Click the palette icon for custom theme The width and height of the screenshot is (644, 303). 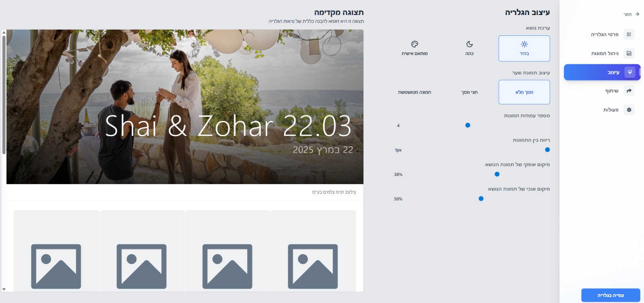[x=415, y=44]
